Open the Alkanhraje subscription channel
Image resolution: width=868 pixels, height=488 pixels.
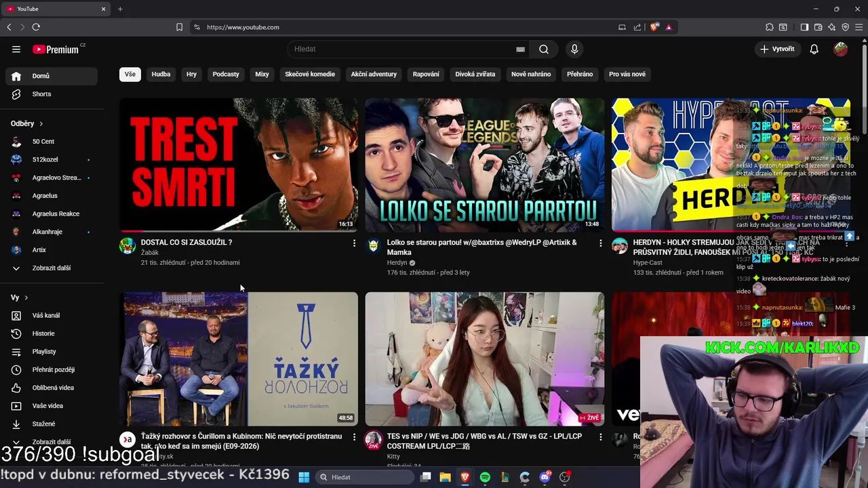52,232
